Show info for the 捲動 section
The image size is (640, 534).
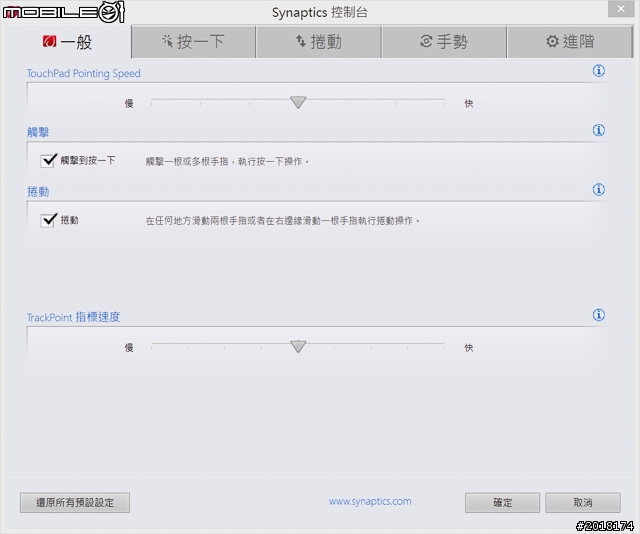click(598, 189)
